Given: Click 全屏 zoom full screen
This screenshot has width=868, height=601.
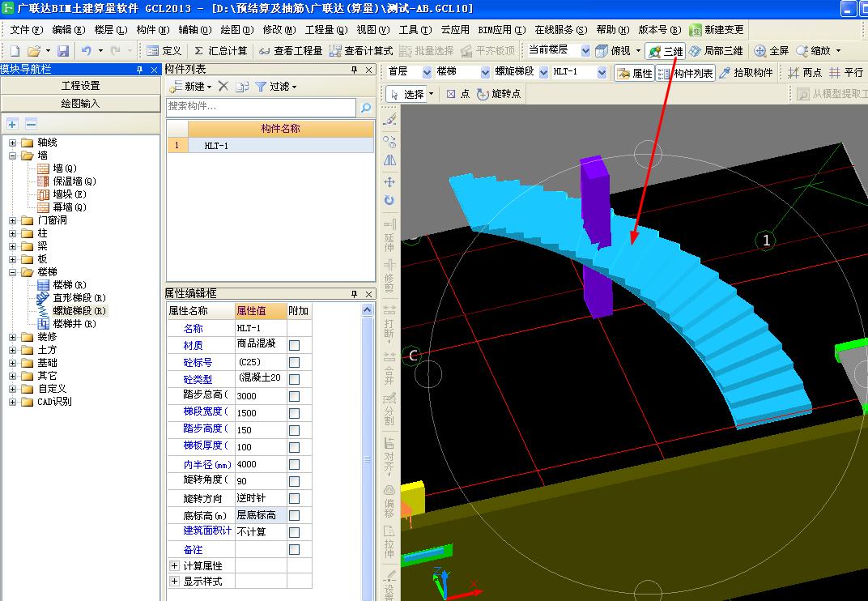Looking at the screenshot, I should (x=771, y=51).
